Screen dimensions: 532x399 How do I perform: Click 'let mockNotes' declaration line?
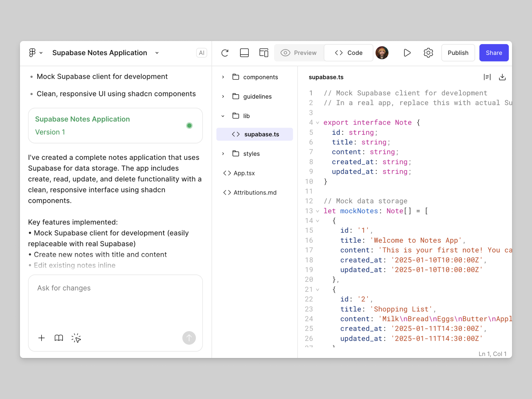tap(375, 211)
